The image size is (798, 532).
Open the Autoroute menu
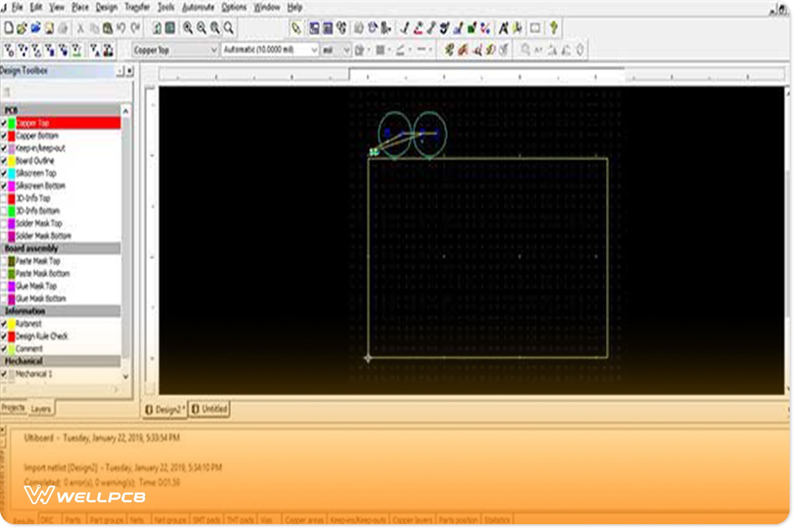pos(199,7)
